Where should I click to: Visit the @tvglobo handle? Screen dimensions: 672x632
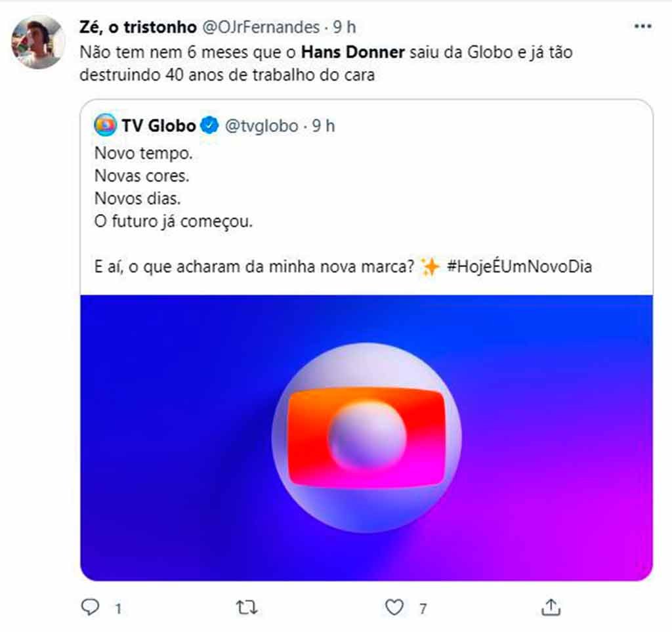tap(261, 126)
